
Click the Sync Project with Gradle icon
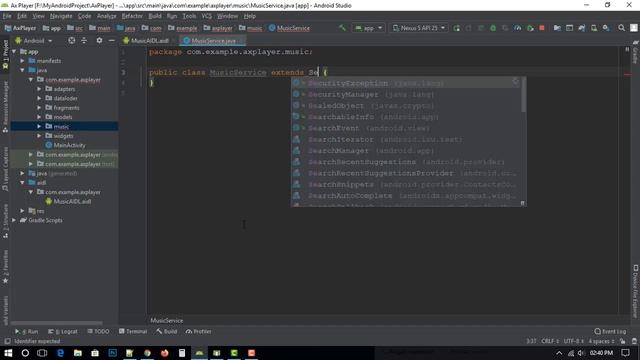pos(582,28)
